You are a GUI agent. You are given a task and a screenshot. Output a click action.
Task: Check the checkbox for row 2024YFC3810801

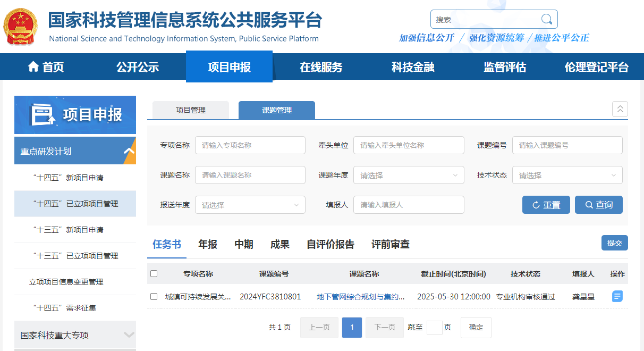click(154, 297)
